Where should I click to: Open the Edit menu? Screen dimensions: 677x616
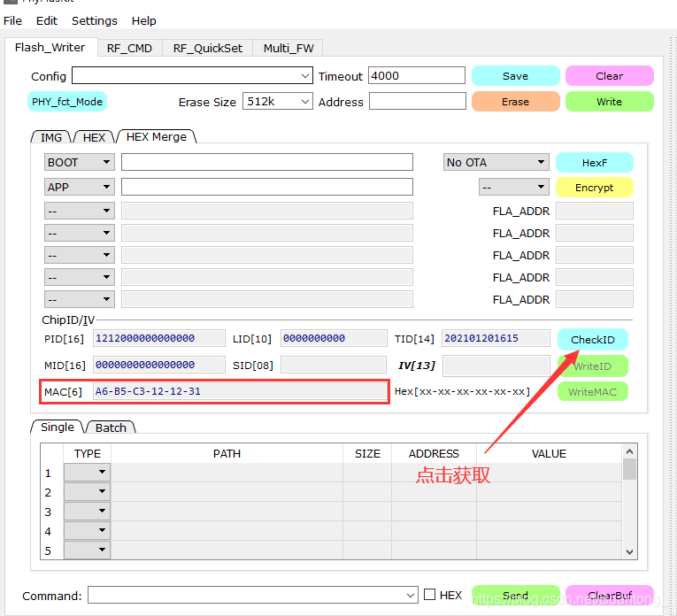[x=47, y=20]
